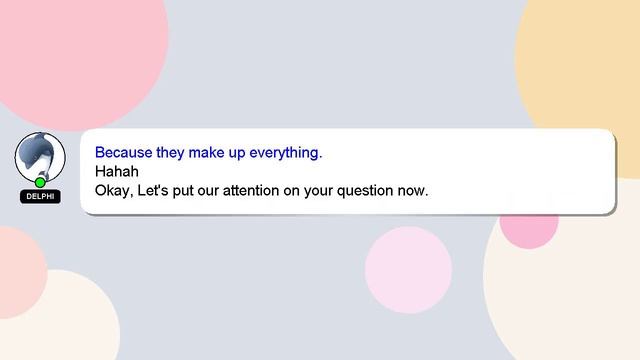Select the DELPHI name badge

[40, 196]
